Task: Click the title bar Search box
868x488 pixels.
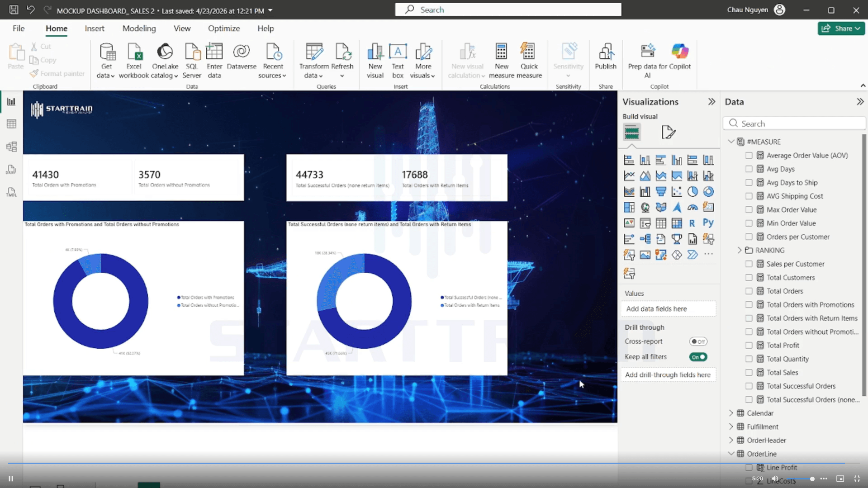Action: 508,9
